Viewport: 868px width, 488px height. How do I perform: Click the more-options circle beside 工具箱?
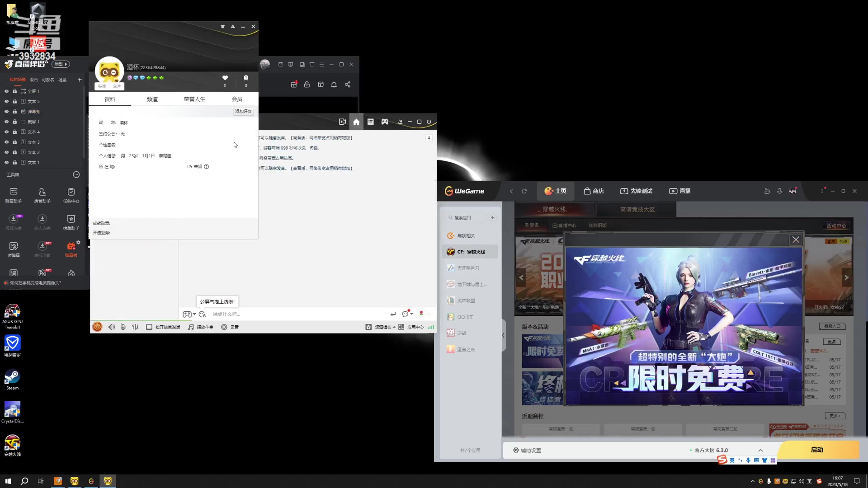point(76,174)
